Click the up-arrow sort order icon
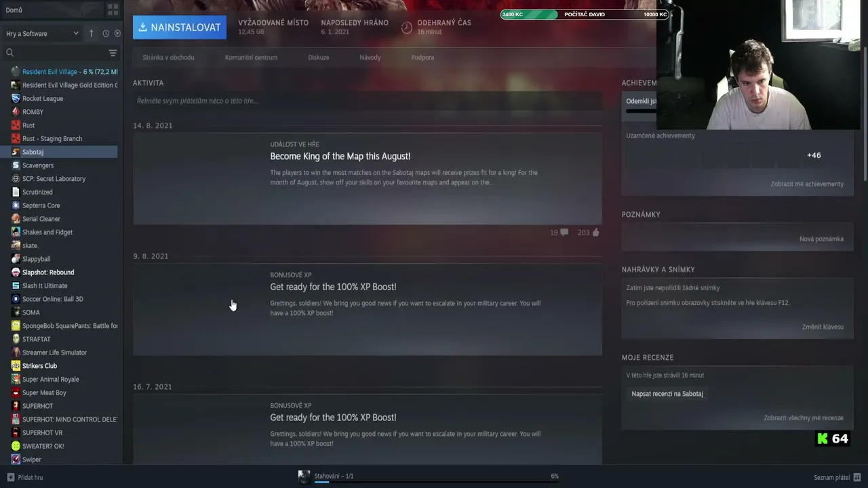Viewport: 868px width, 488px height. click(x=92, y=33)
